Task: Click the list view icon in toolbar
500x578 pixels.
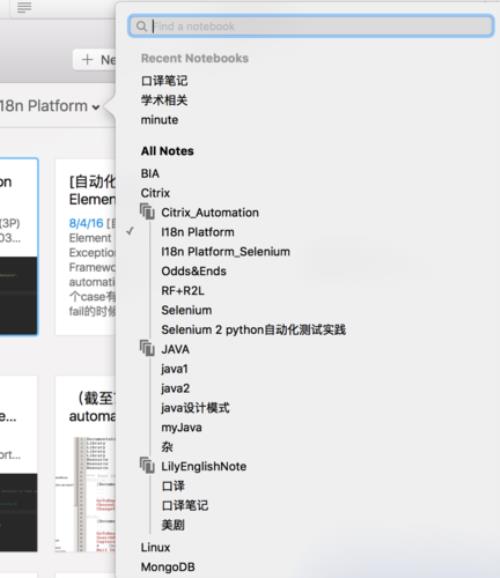Action: coord(24,7)
